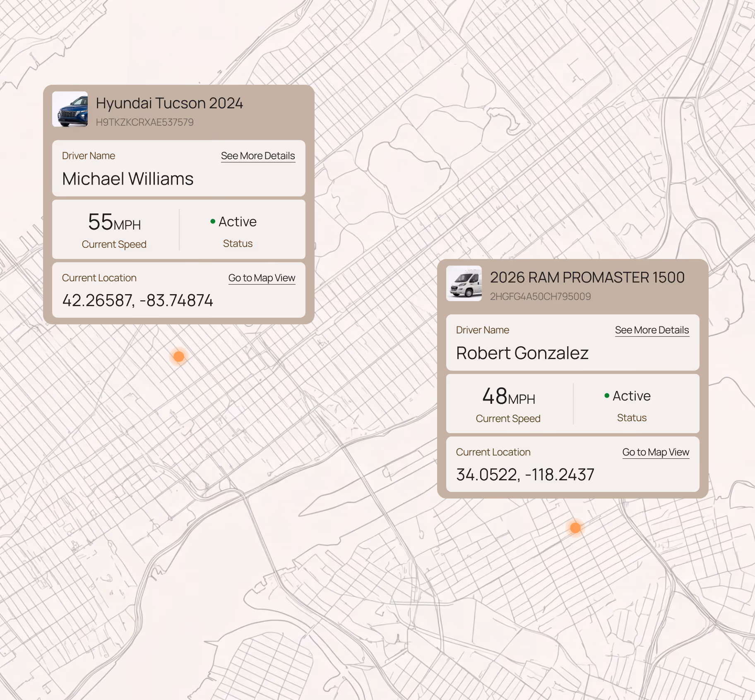Click coordinates 42.26587, -83.74874

[x=137, y=300]
